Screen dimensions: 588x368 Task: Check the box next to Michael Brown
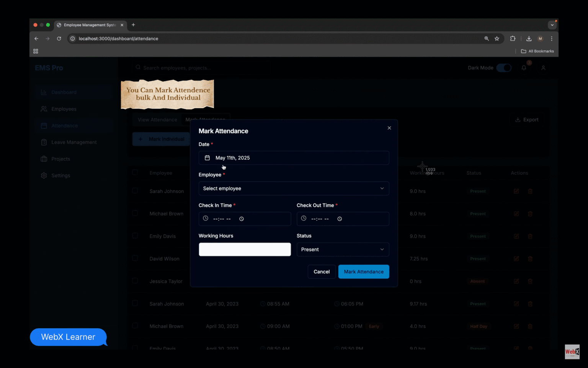(135, 213)
